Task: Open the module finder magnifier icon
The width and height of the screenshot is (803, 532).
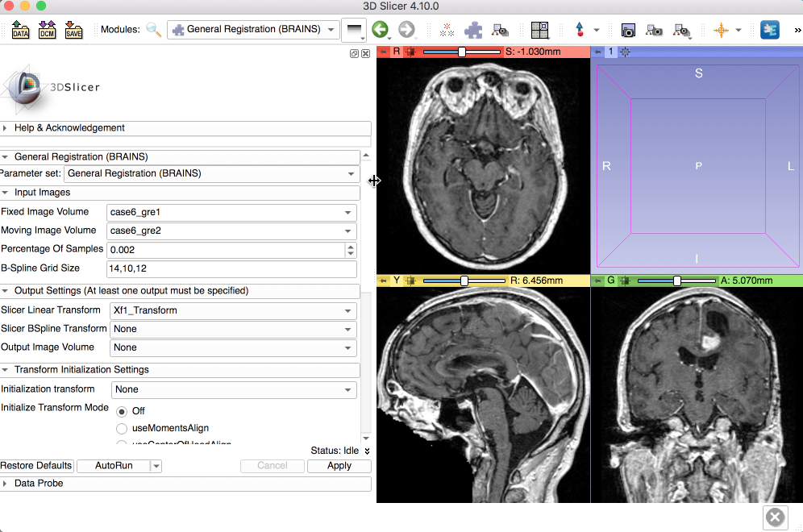Action: tap(153, 31)
